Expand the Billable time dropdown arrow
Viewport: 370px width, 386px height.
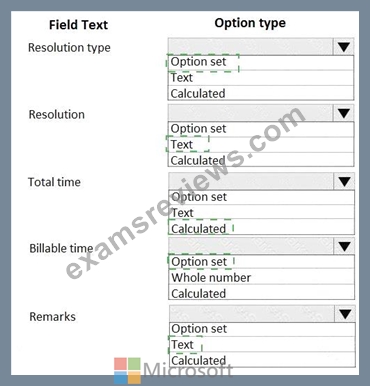[344, 246]
